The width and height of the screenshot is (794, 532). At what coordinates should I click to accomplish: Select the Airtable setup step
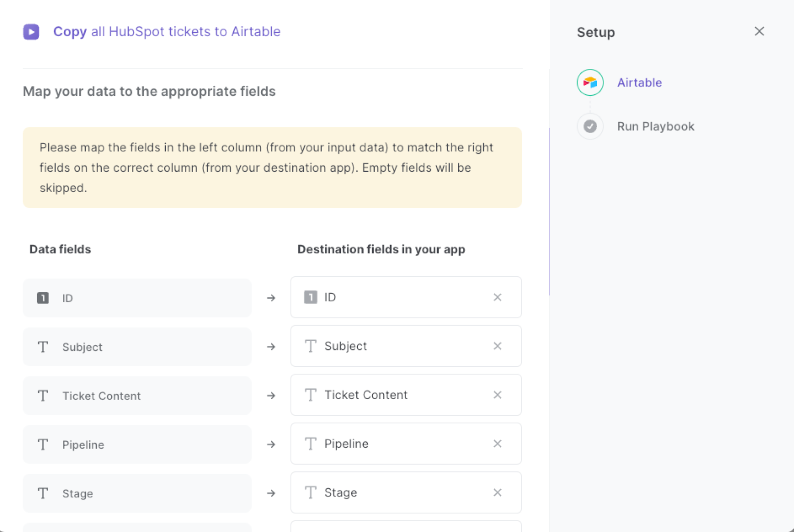point(639,82)
